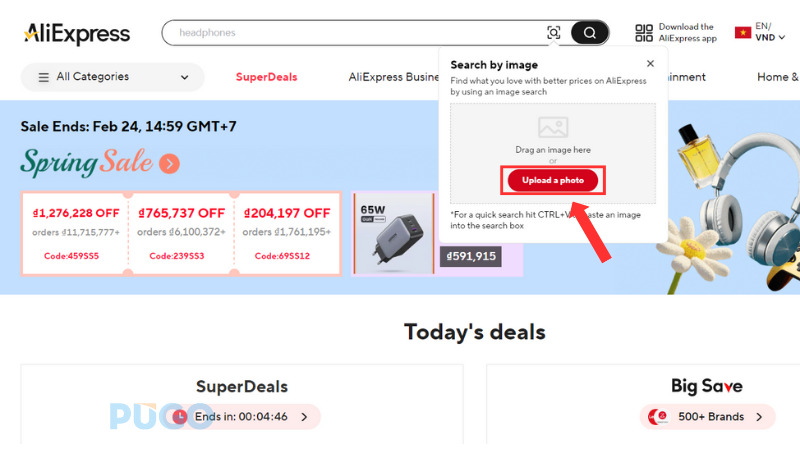This screenshot has width=800, height=450.
Task: Click the 65W charger product thumbnail
Action: [x=394, y=234]
